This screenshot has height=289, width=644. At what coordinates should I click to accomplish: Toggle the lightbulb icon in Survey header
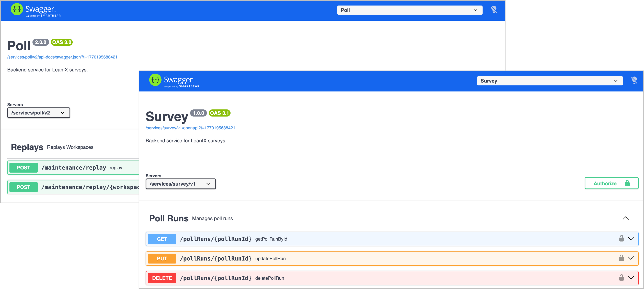click(634, 80)
